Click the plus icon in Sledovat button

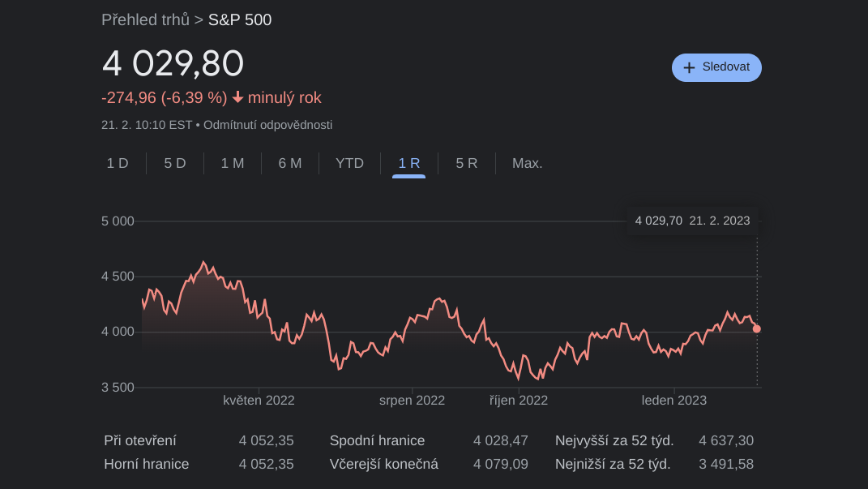tap(689, 67)
